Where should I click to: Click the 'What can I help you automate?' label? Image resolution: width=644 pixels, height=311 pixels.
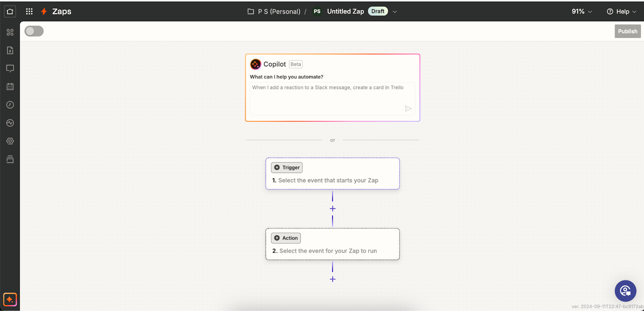[287, 77]
